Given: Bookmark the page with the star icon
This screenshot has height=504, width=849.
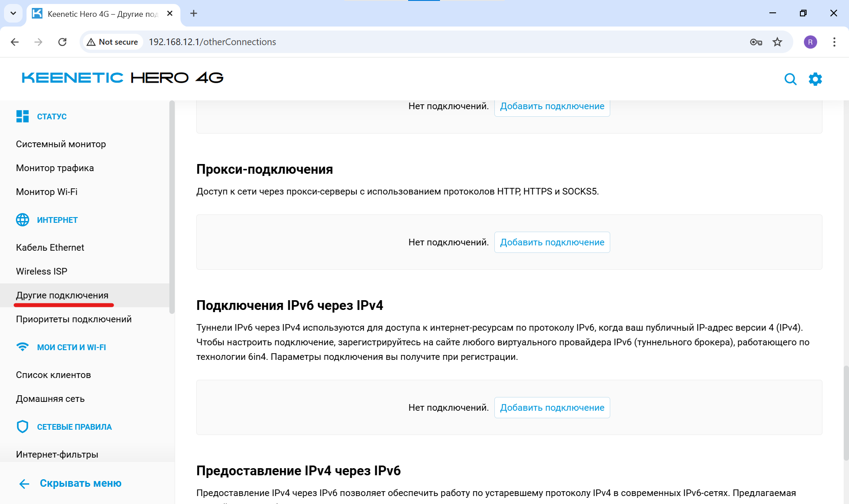Looking at the screenshot, I should 777,42.
